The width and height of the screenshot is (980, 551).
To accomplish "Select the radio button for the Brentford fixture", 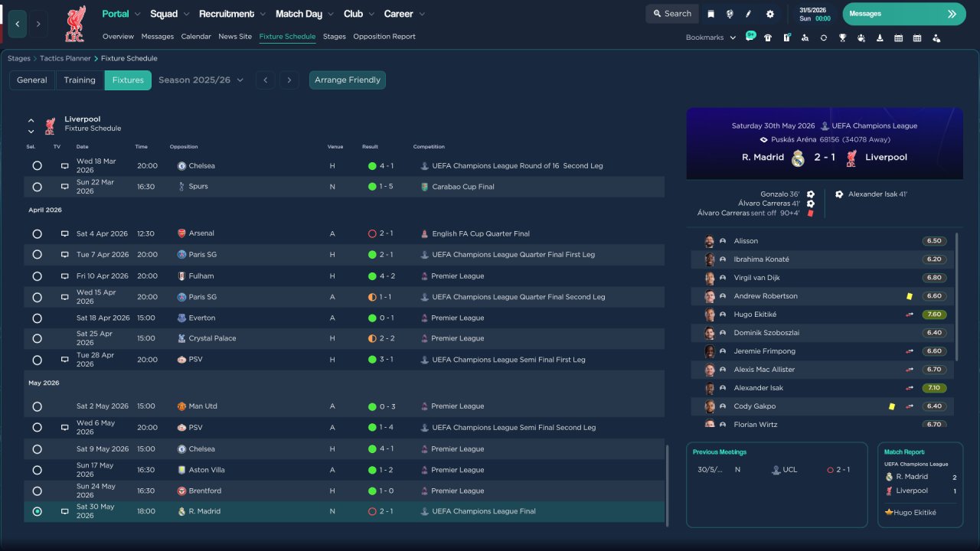I will (x=37, y=491).
